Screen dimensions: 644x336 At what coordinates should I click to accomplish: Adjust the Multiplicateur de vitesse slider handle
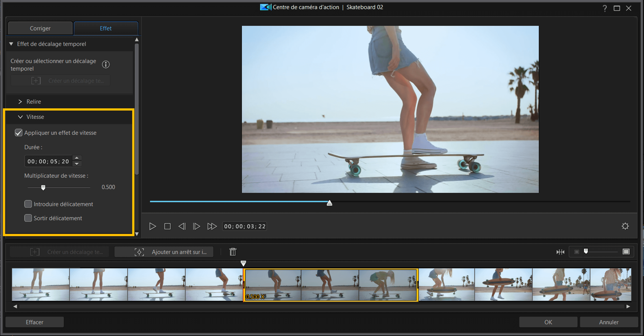pyautogui.click(x=44, y=187)
